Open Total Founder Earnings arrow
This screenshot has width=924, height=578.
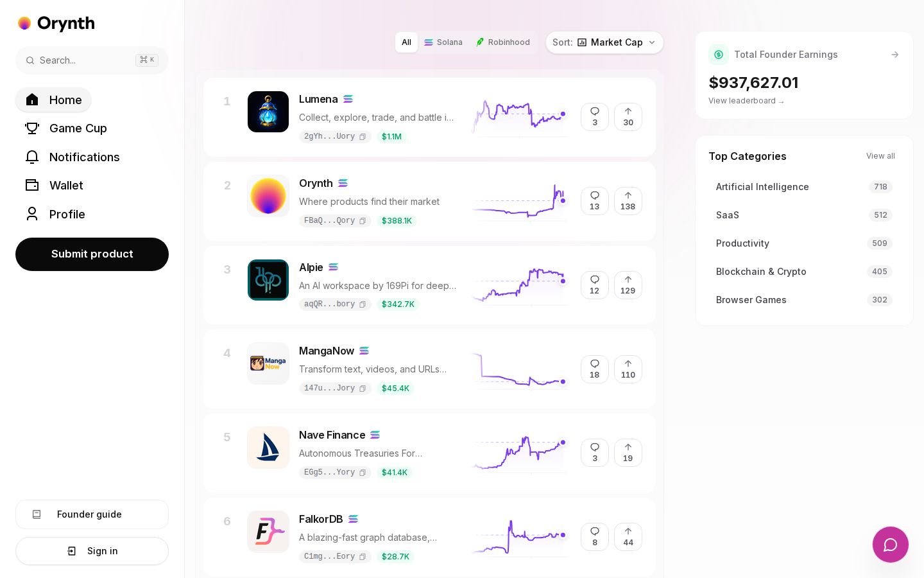point(894,55)
